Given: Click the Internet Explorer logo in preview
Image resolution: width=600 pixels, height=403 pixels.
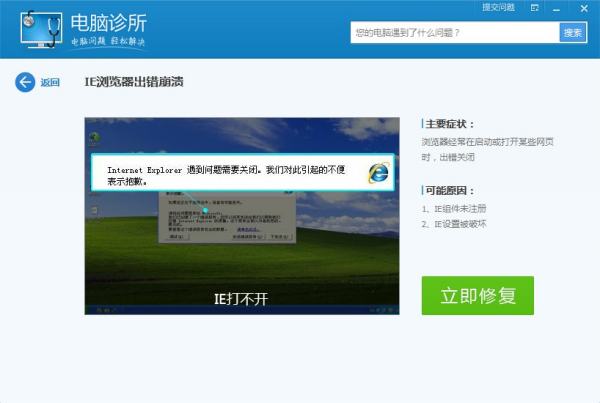Looking at the screenshot, I should (378, 173).
